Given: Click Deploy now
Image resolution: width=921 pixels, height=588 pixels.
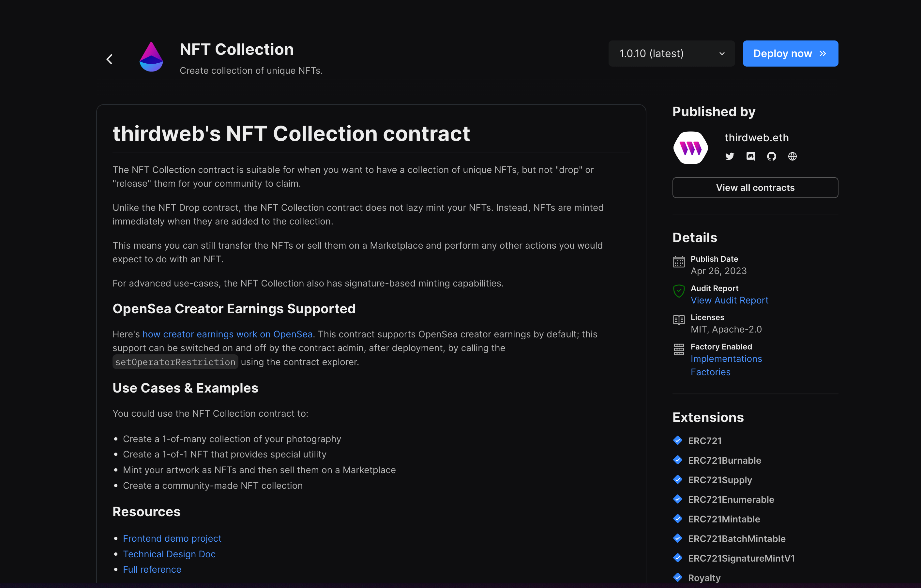Looking at the screenshot, I should pyautogui.click(x=790, y=53).
